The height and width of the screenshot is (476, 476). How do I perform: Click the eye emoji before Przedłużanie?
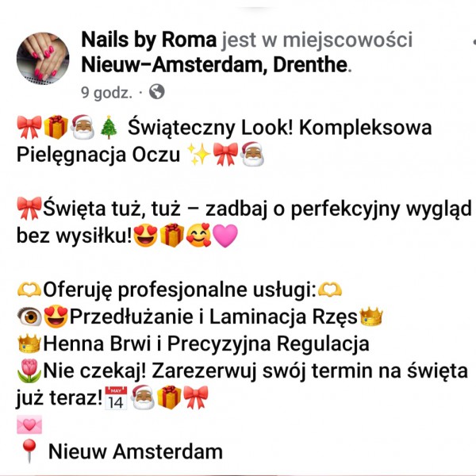[x=29, y=317]
